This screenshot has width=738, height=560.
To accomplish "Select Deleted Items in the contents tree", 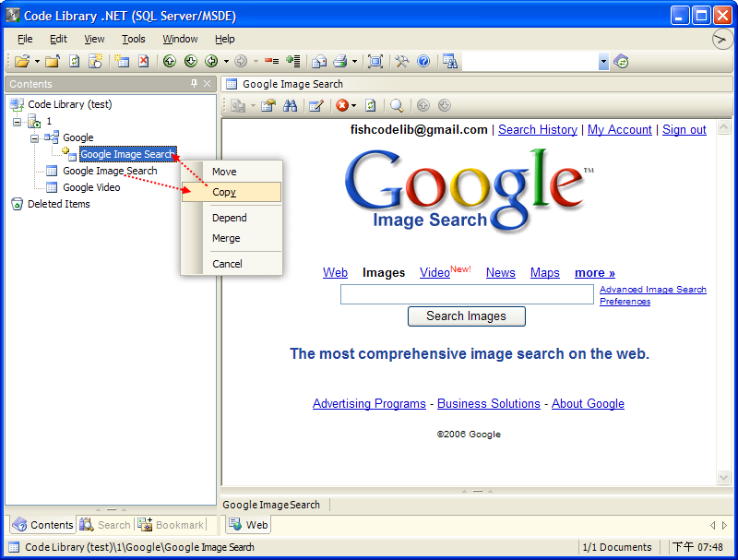I will pyautogui.click(x=58, y=204).
